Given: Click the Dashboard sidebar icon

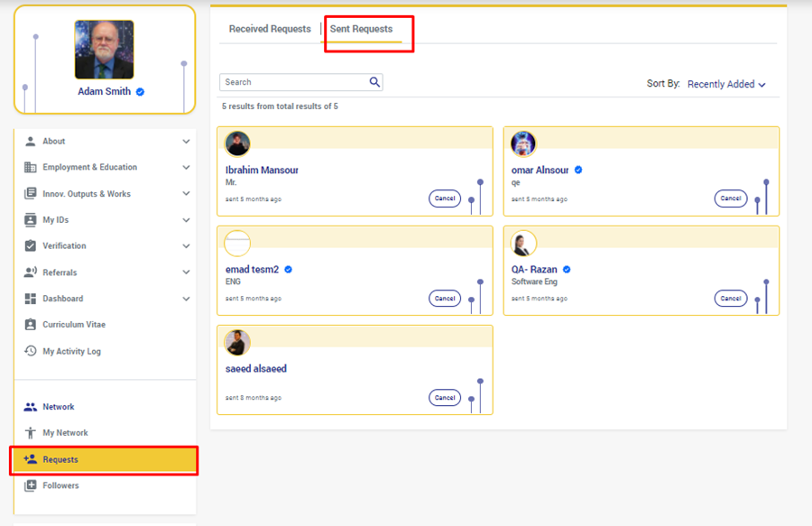Looking at the screenshot, I should click(x=31, y=299).
